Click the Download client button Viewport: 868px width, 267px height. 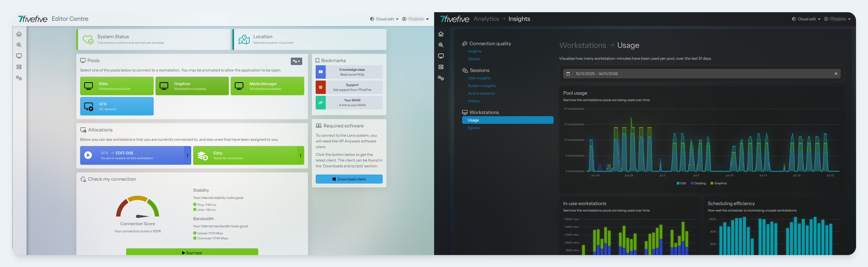pyautogui.click(x=349, y=179)
